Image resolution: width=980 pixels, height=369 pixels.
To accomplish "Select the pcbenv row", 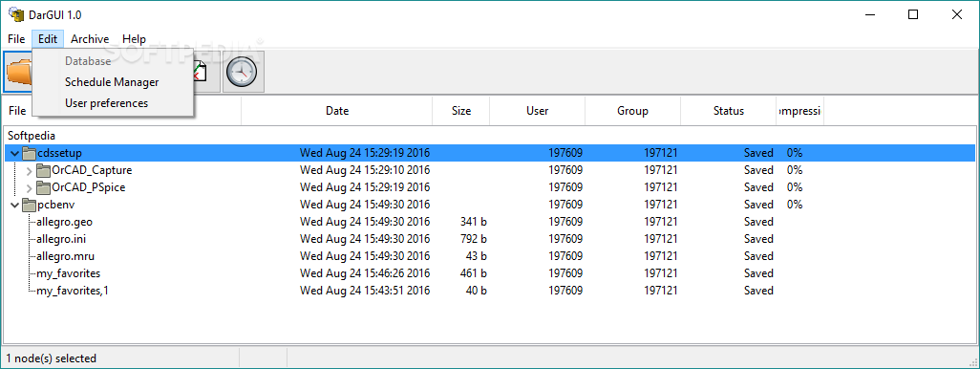I will pos(490,205).
